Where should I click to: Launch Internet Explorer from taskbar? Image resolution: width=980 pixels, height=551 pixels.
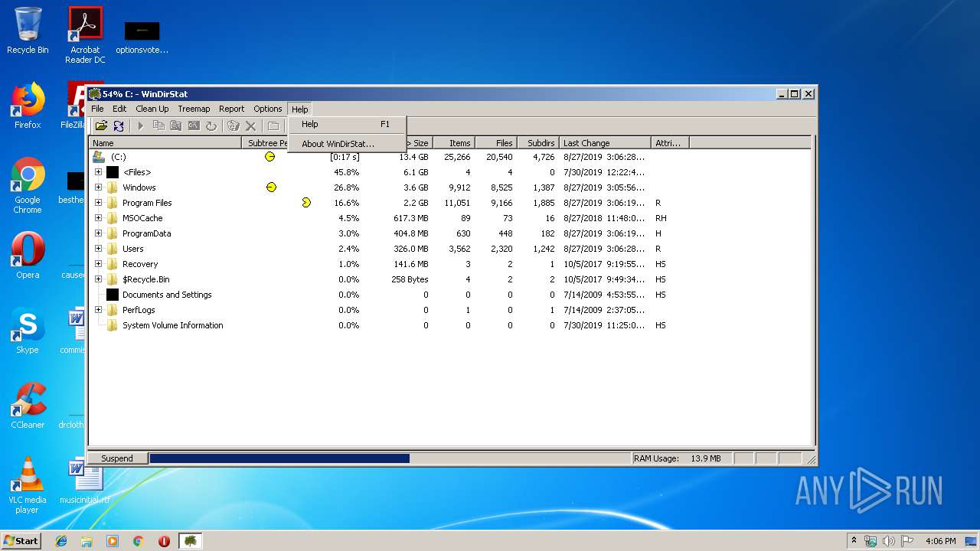pyautogui.click(x=61, y=541)
